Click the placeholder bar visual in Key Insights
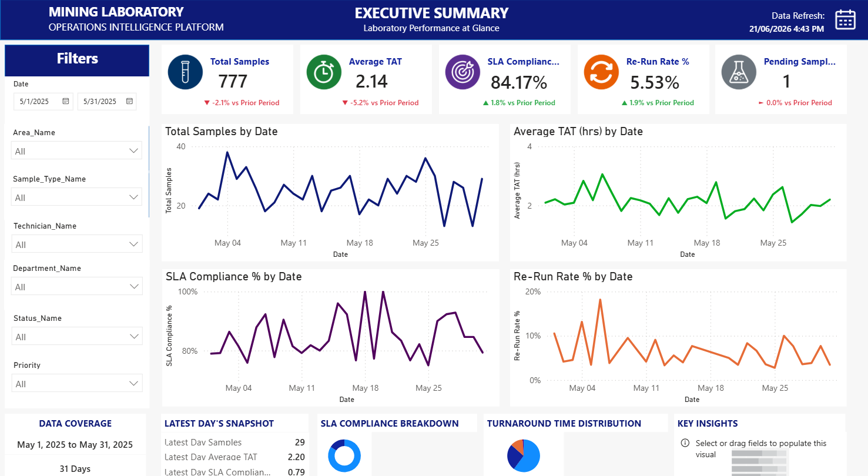The width and height of the screenshot is (868, 476). 760,463
